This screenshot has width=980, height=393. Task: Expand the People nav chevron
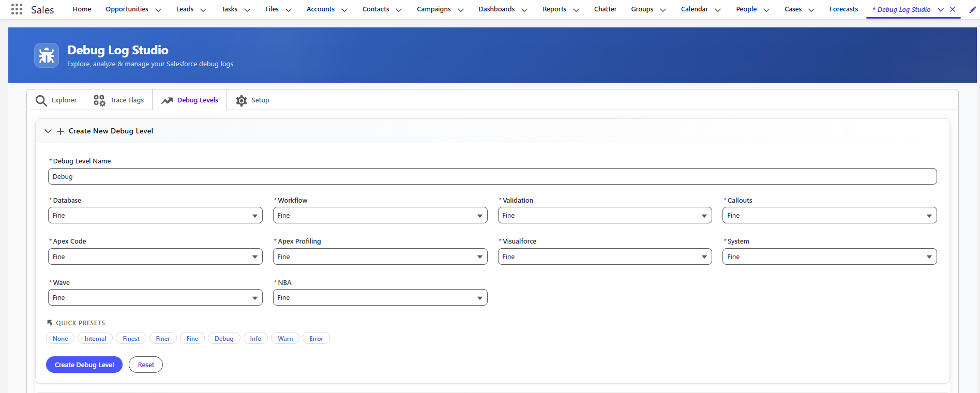click(x=766, y=10)
